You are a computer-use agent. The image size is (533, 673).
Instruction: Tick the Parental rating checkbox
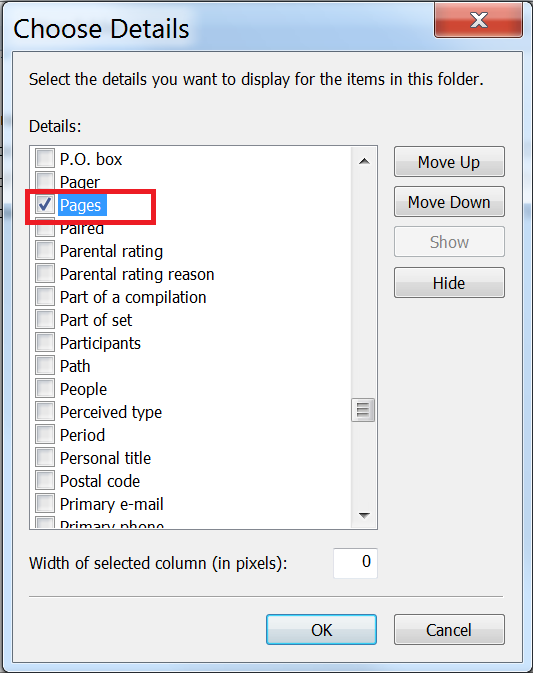coord(45,251)
